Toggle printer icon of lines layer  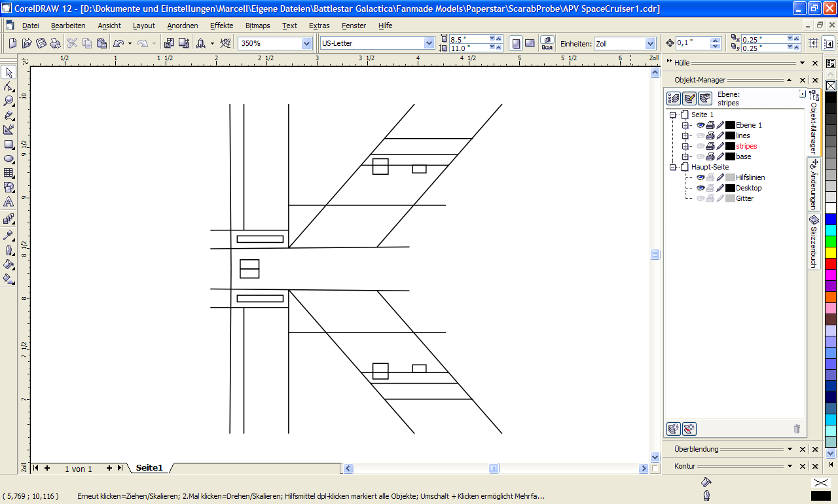pos(710,135)
